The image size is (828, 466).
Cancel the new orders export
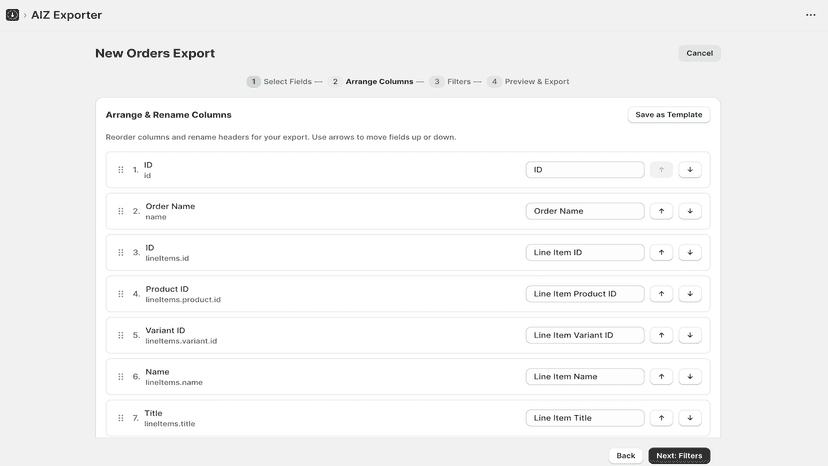coord(699,53)
